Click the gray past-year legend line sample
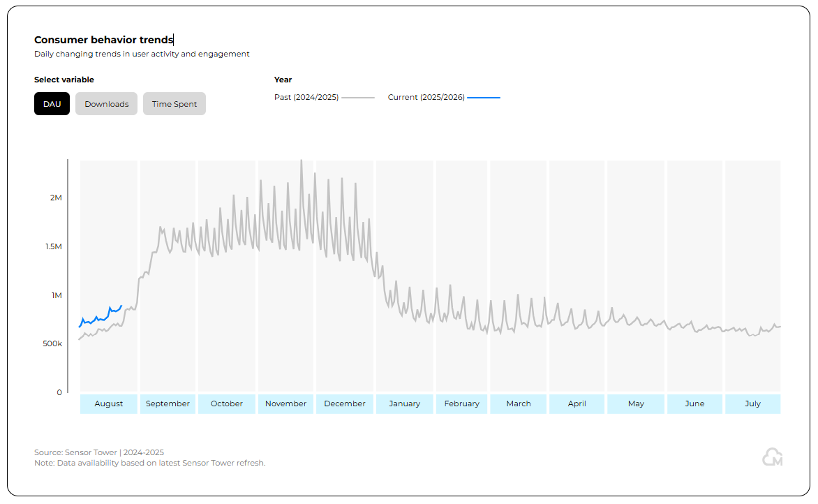 click(358, 98)
